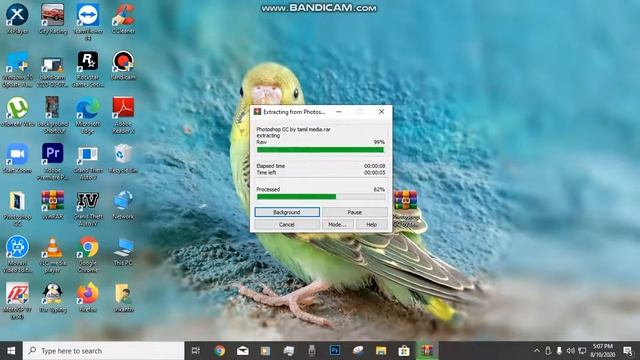Screen dimensions: 640x360
Task: Open the Windows 10 Update Assistant shortcut
Action: 17,69
